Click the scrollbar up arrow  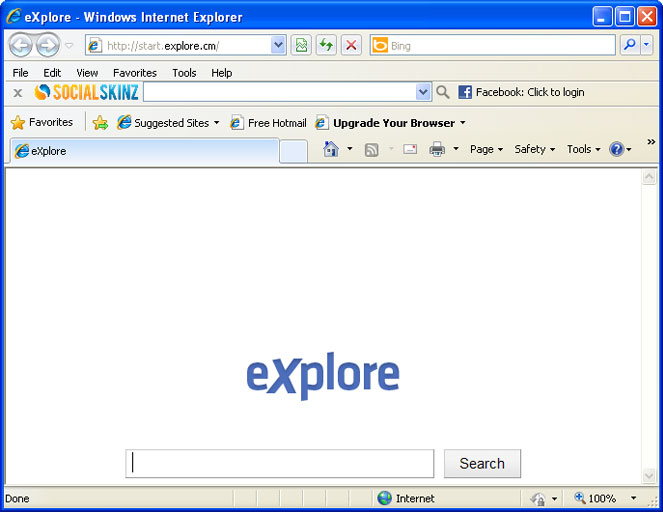point(649,177)
